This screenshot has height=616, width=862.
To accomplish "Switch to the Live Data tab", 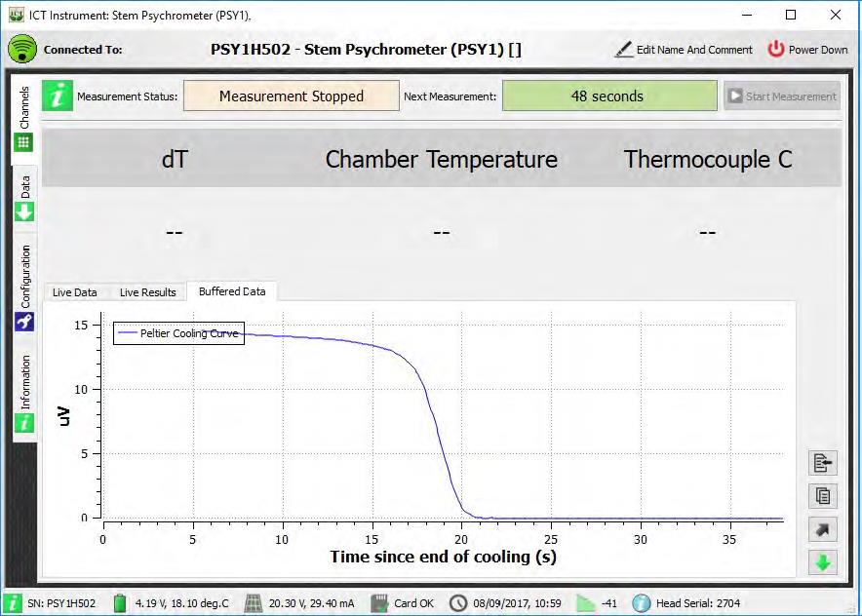I will click(x=74, y=292).
